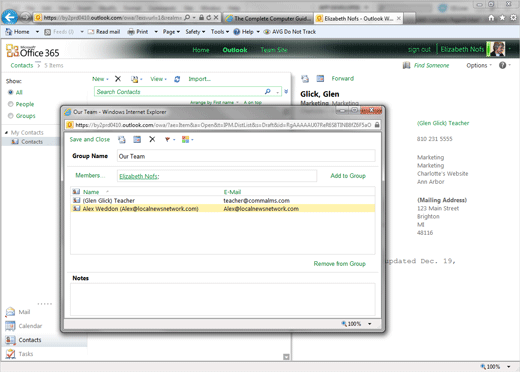Click the Remove from Group link
520x372 pixels.
tap(339, 264)
